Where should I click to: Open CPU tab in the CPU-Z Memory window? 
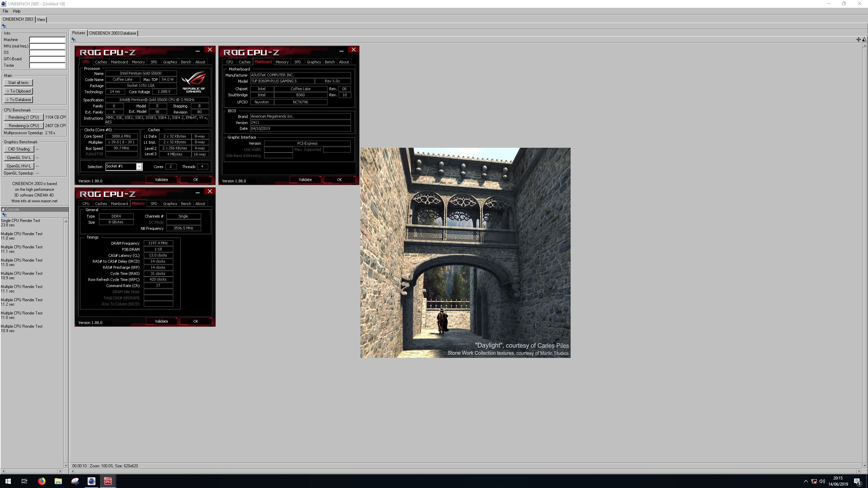pos(86,204)
